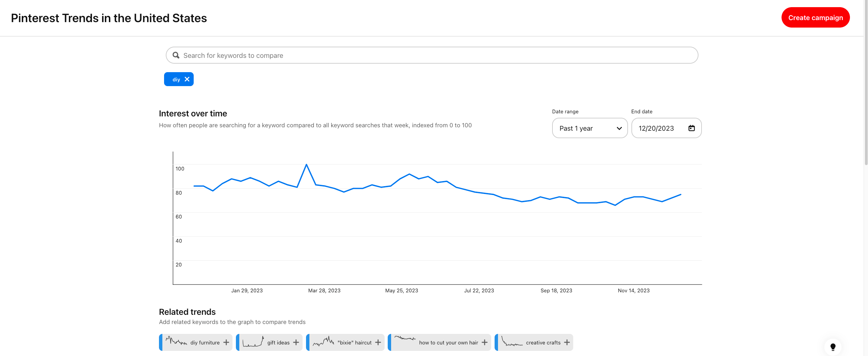Click the end date 12/20/2023 field
Screen dimensions: 868x356
pos(656,128)
